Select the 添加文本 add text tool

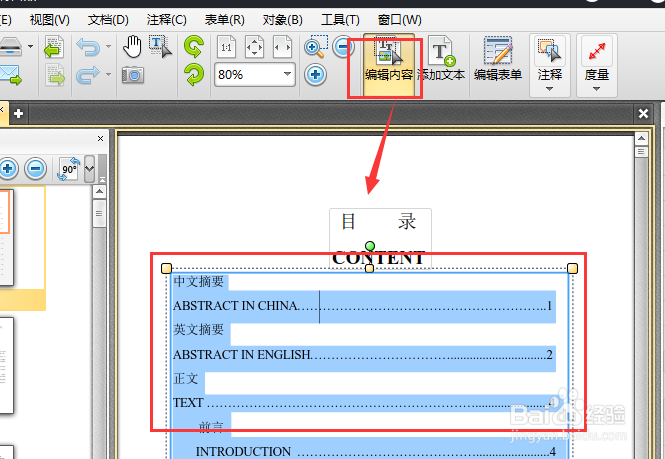(441, 59)
